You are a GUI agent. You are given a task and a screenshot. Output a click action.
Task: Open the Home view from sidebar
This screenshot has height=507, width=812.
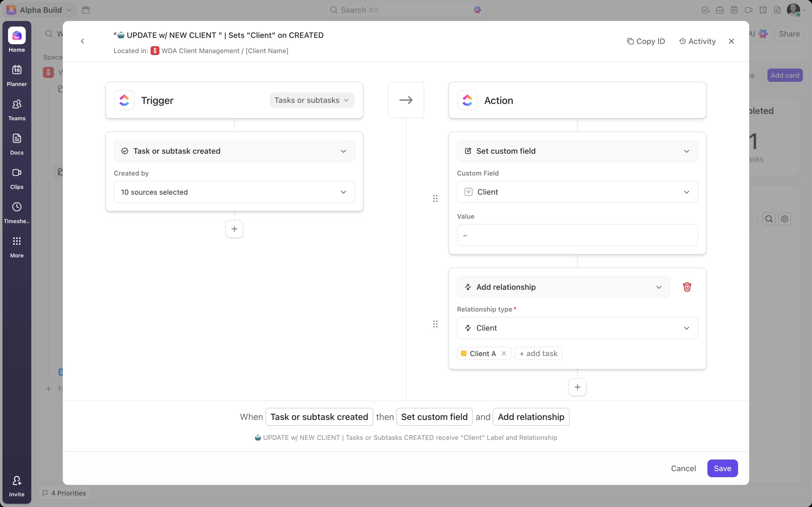(x=16, y=40)
